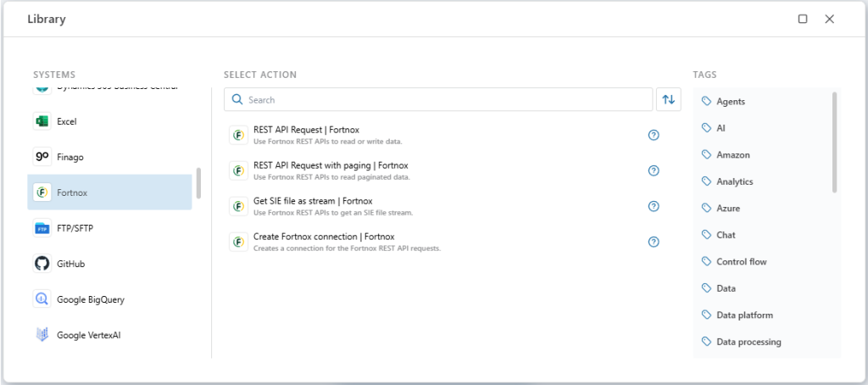Toggle the sort order button beside search
The image size is (868, 385).
669,99
